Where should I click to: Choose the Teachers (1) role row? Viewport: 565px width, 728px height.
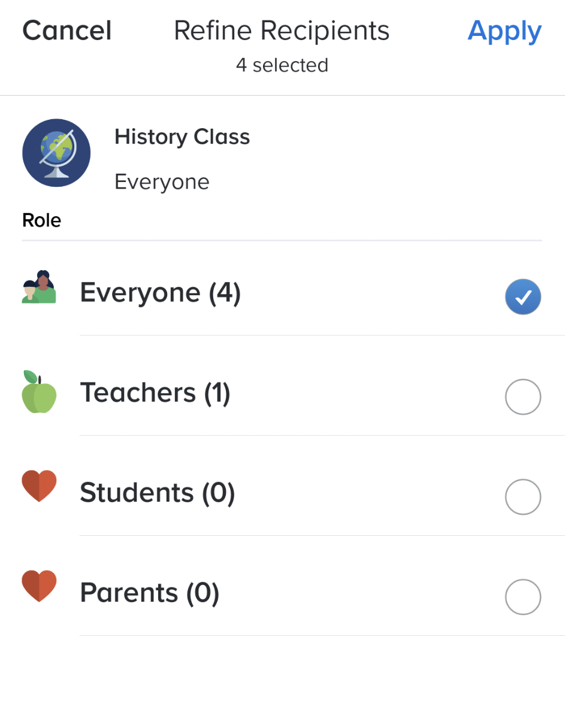155,393
